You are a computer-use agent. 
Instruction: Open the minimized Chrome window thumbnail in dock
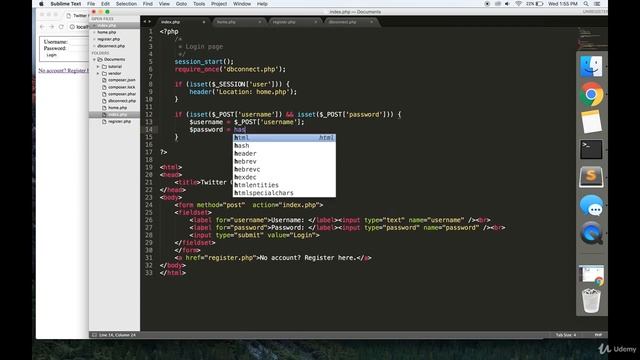point(591,275)
